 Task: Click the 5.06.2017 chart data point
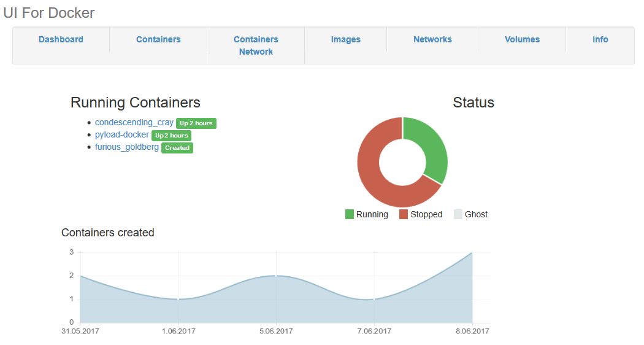pos(276,276)
